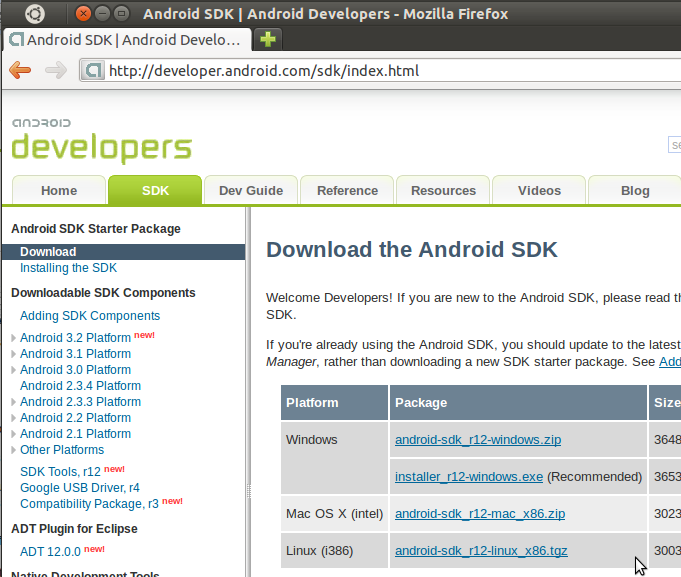Download android-sdk_r12-linux_x86.tgz
This screenshot has height=577, width=681.
click(481, 551)
